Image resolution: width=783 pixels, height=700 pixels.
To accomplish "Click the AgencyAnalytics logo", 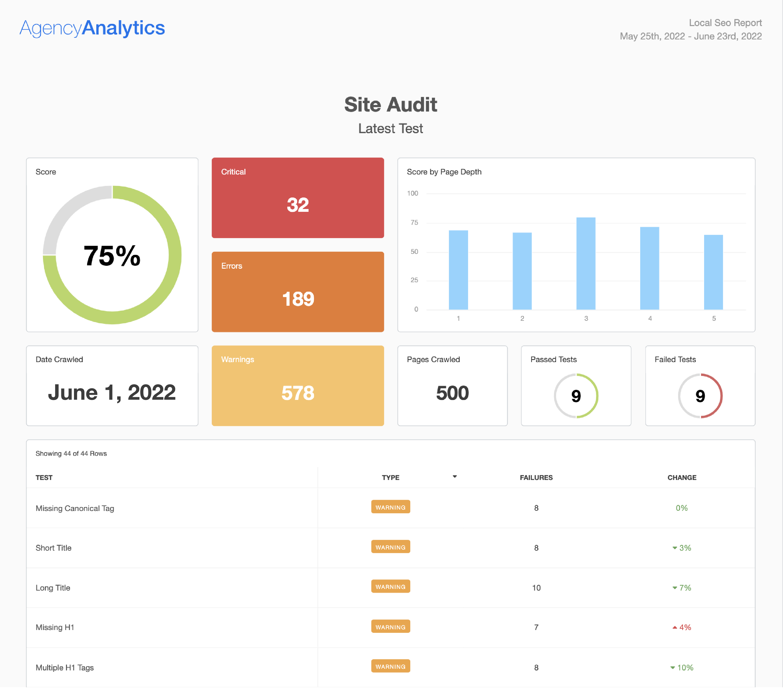I will (92, 28).
